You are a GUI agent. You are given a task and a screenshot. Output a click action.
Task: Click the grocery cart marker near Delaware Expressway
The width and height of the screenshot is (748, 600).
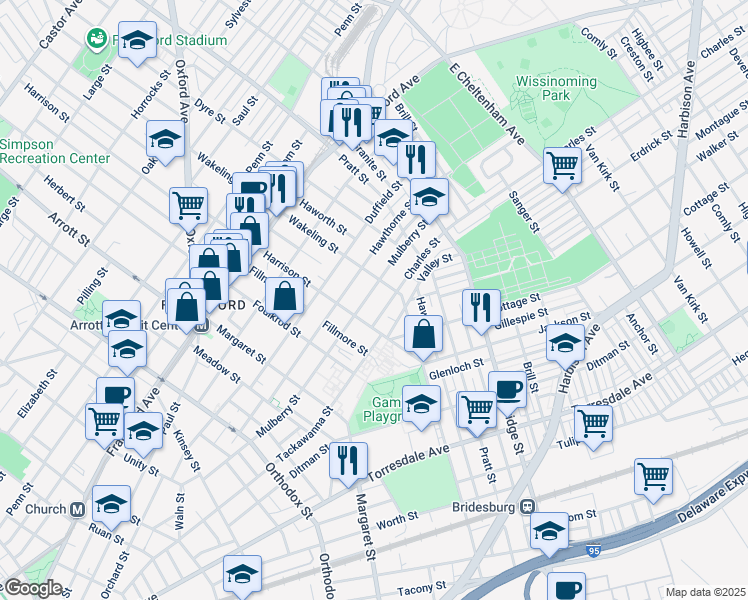(x=654, y=479)
